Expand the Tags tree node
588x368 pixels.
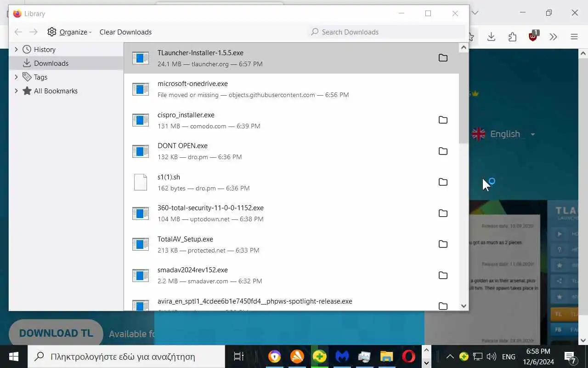(16, 77)
